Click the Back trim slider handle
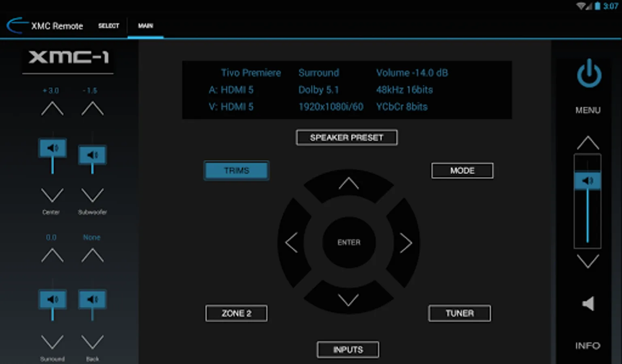622x364 pixels. [92, 299]
